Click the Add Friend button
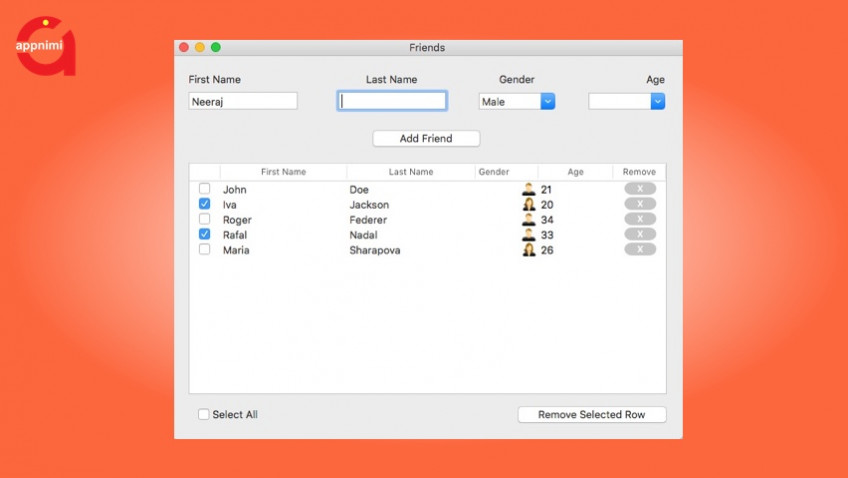Viewport: 848px width, 478px height. 426,138
